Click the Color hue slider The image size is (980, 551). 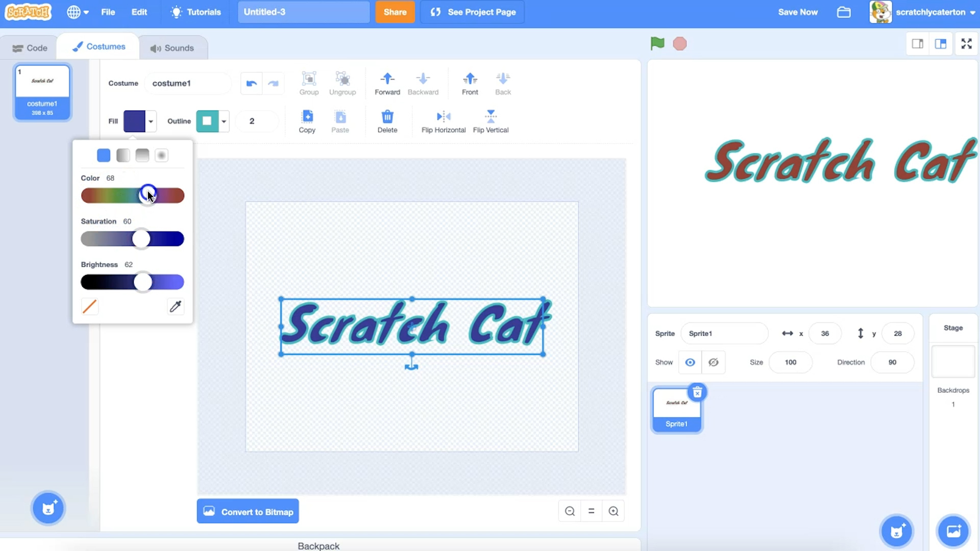tap(133, 195)
